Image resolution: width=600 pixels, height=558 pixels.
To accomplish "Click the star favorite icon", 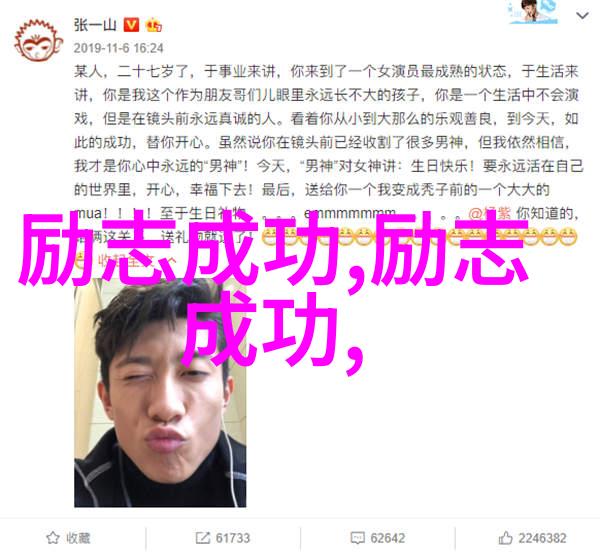I will click(52, 538).
